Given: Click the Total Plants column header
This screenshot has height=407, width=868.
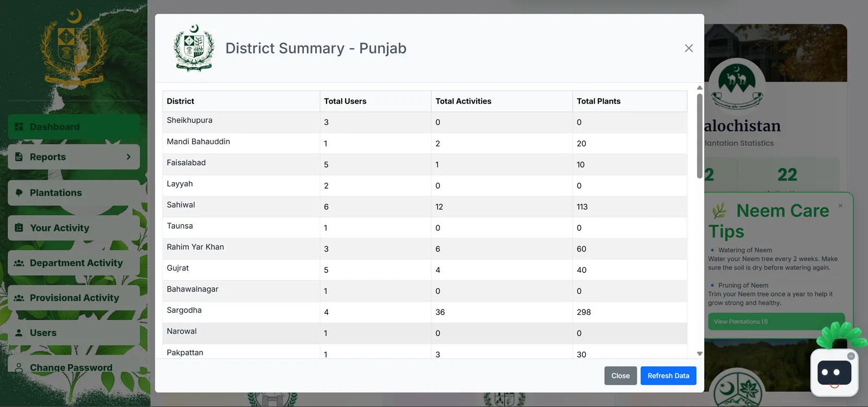Looking at the screenshot, I should tap(630, 101).
